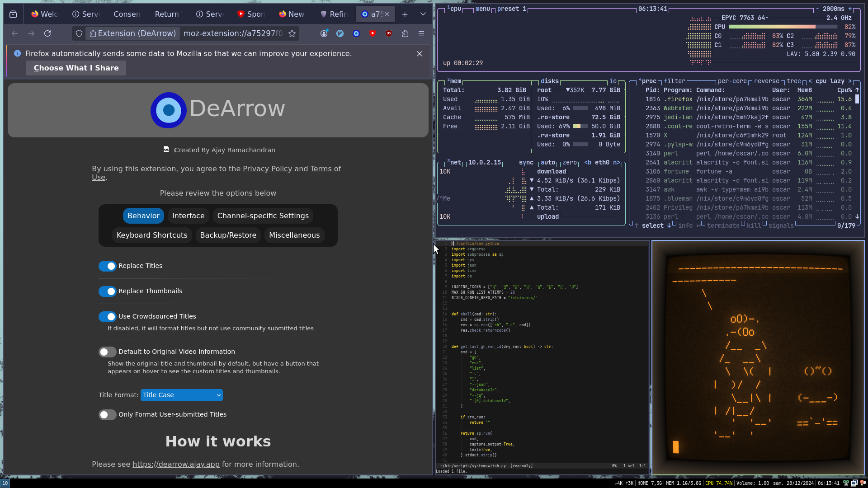
Task: Select the Sponsor browser tab
Action: (x=251, y=14)
